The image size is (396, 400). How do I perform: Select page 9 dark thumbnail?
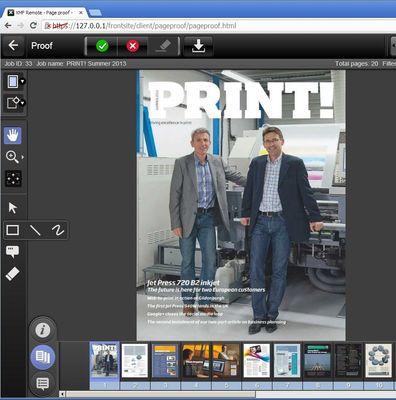[348, 361]
